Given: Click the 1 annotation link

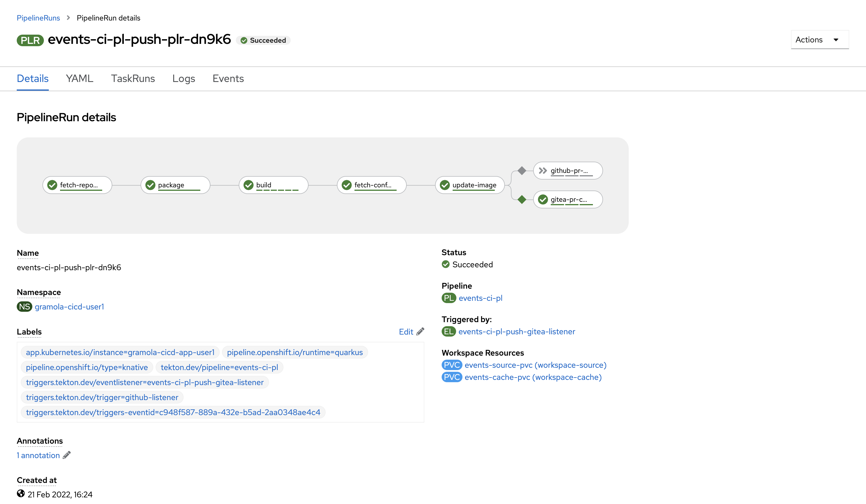Looking at the screenshot, I should tap(38, 455).
